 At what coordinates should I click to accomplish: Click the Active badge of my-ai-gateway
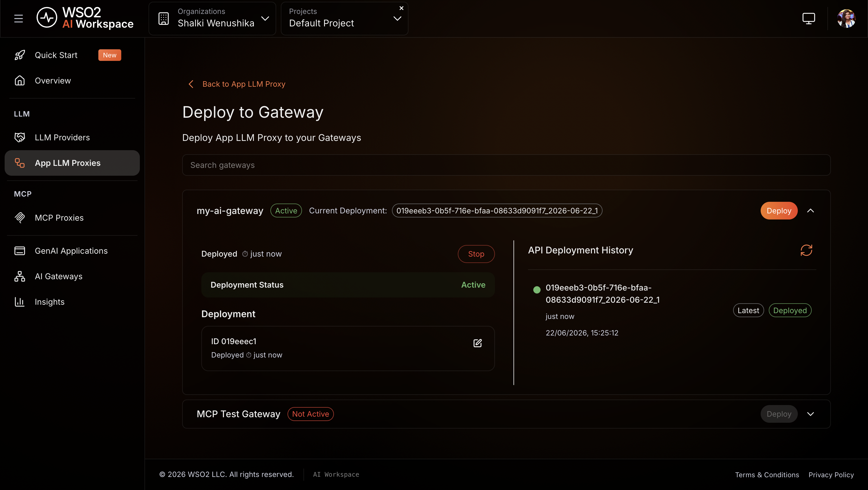click(x=286, y=210)
